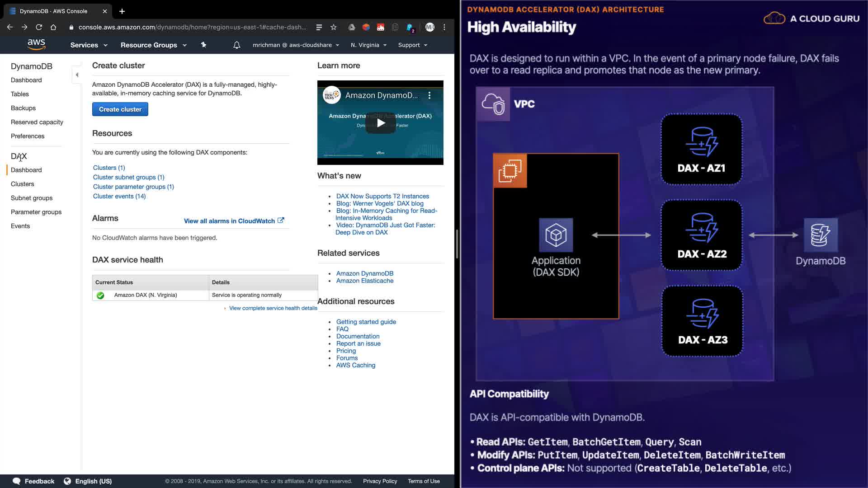Click the AWS logo home icon
868x488 pixels.
pyautogui.click(x=36, y=44)
